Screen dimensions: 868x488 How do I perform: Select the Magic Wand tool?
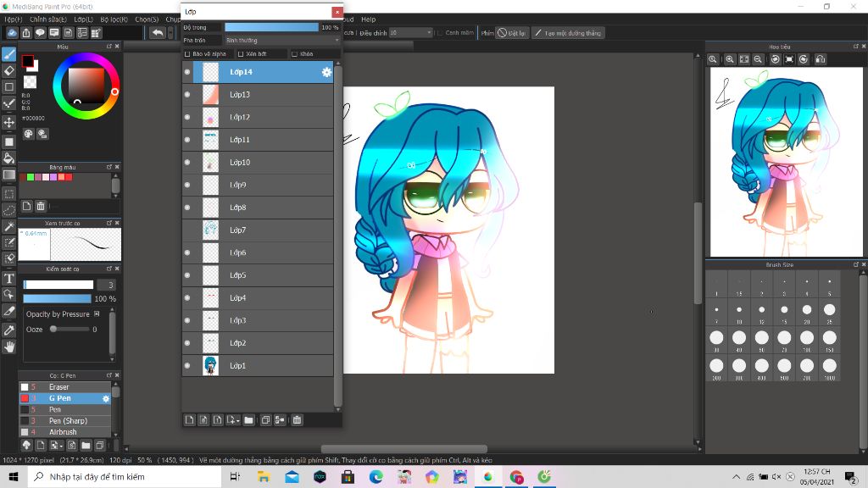click(x=8, y=227)
